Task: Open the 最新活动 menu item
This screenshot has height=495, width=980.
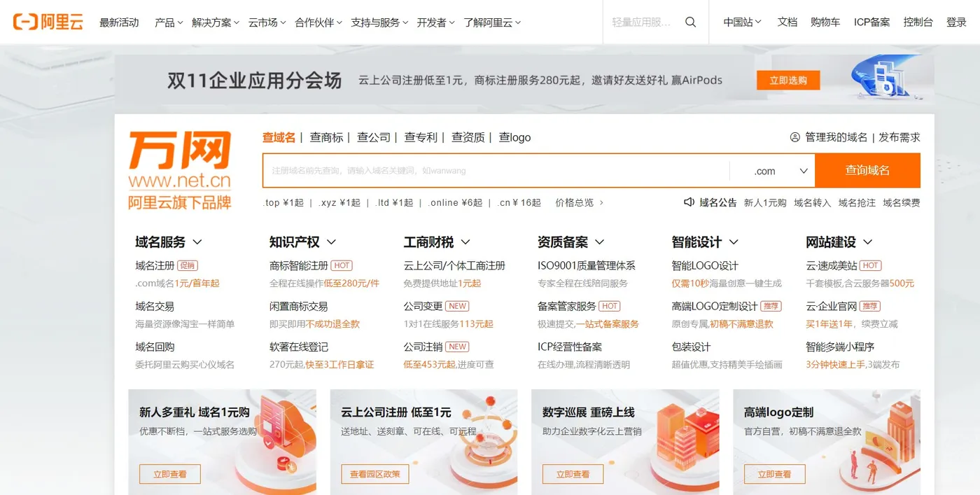Action: (x=119, y=22)
